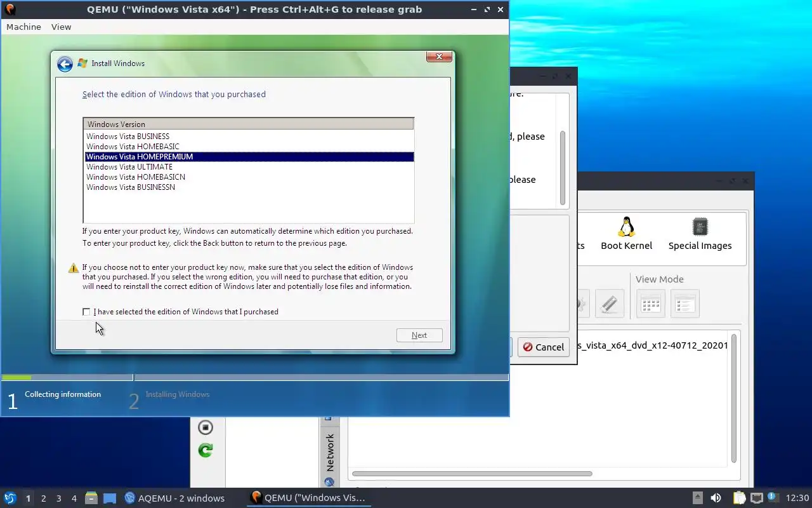Click the chip icon above Special Images
812x508 pixels.
tap(700, 227)
